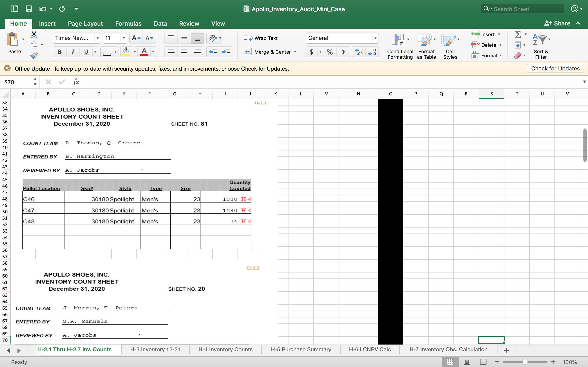Toggle Bold formatting

pyautogui.click(x=59, y=52)
